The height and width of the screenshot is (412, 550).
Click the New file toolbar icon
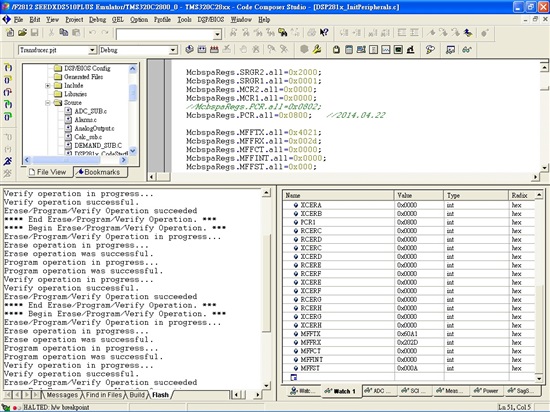click(x=10, y=33)
